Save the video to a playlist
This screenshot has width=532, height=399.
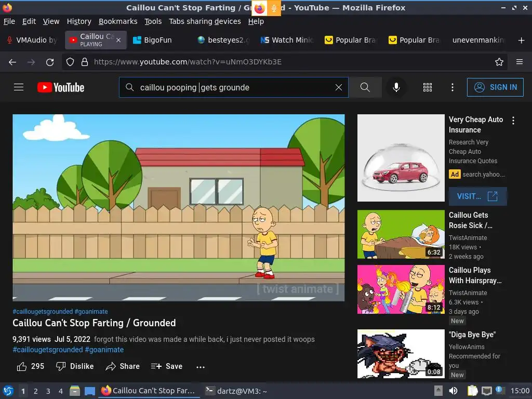pyautogui.click(x=167, y=366)
